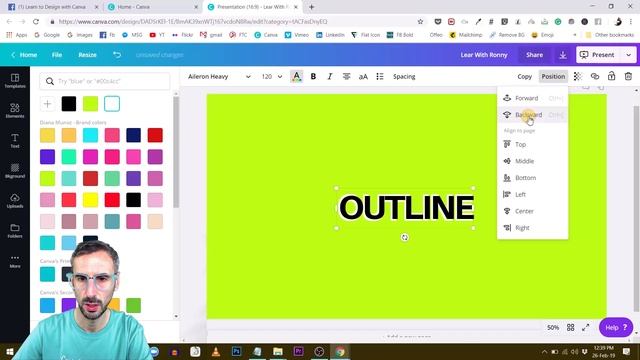640x360 pixels.
Task: Select Forward in Position menu
Action: coord(533,98)
